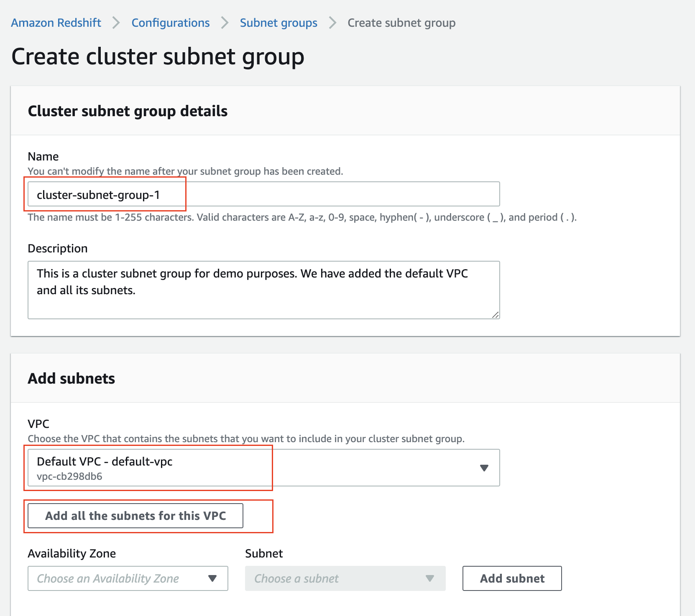Click the selected "Default VPC - default-vpc" value

[104, 461]
